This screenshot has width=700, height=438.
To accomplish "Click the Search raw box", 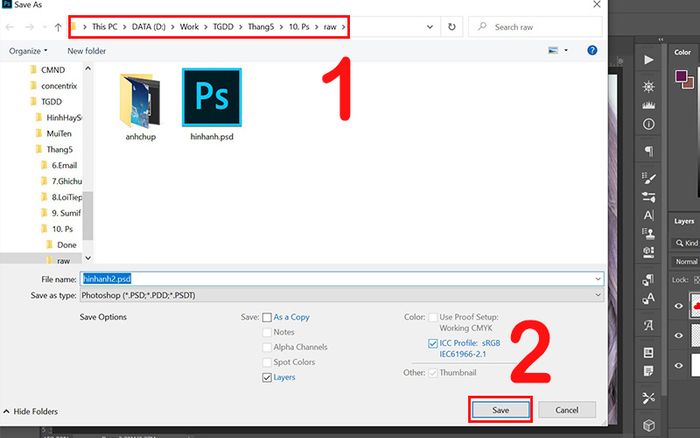I will [535, 27].
